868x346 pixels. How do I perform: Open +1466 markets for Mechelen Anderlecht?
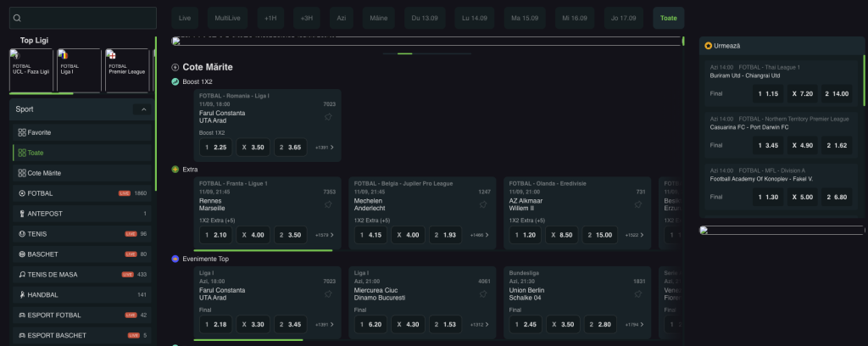480,235
